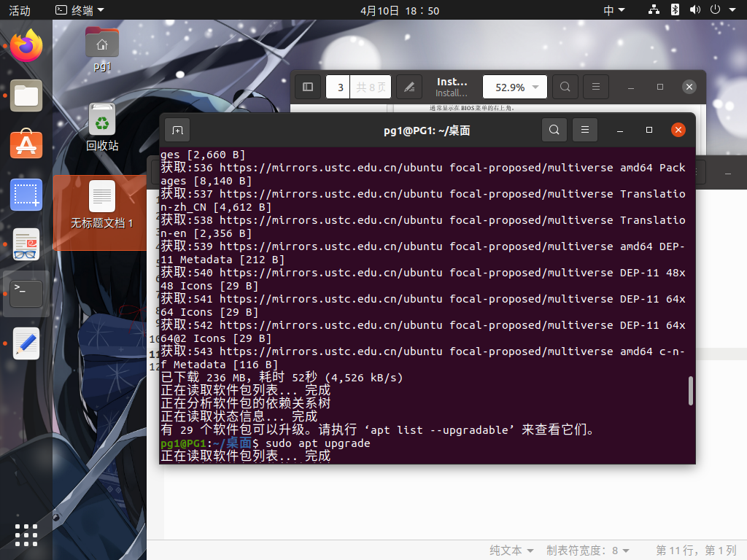747x560 pixels.
Task: Launch Ubuntu Software from the dock
Action: [26, 145]
